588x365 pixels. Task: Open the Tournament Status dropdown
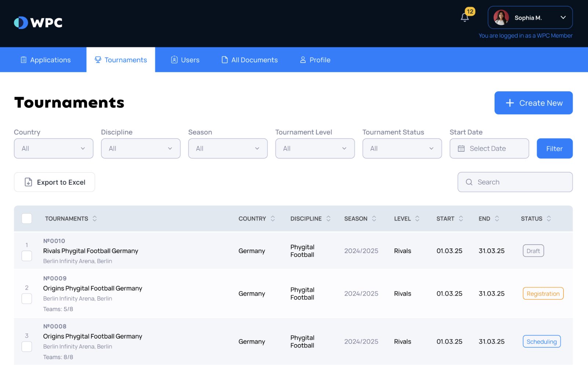[x=402, y=148]
